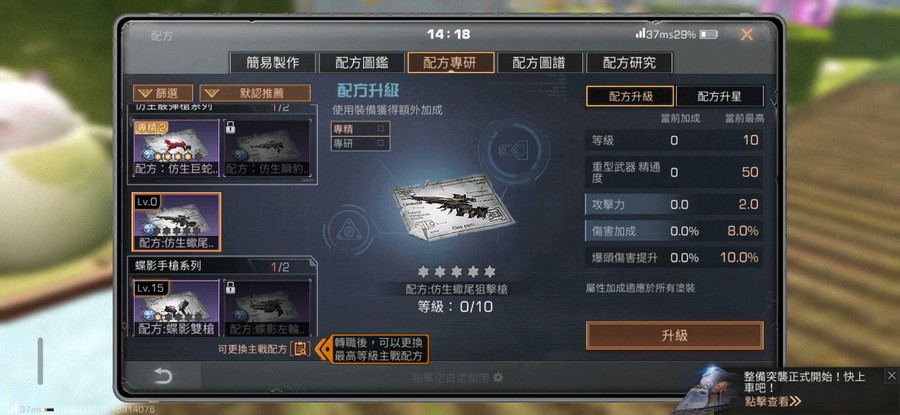This screenshot has width=900, height=415.
Task: Dismiss the 整備突襲 notification banner
Action: tap(891, 376)
